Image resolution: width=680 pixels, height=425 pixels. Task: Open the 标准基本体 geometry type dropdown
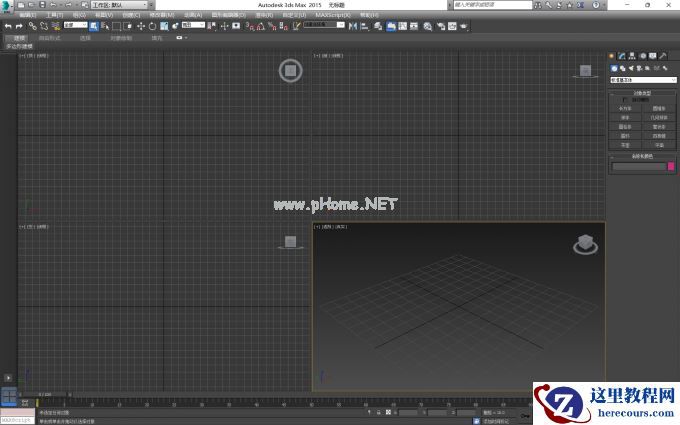tap(643, 80)
